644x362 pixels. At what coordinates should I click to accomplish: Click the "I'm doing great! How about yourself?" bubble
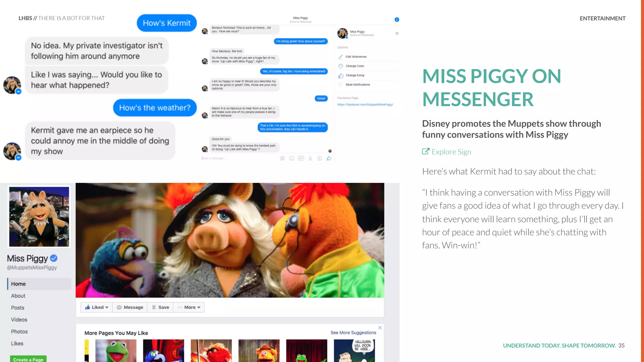tap(301, 41)
